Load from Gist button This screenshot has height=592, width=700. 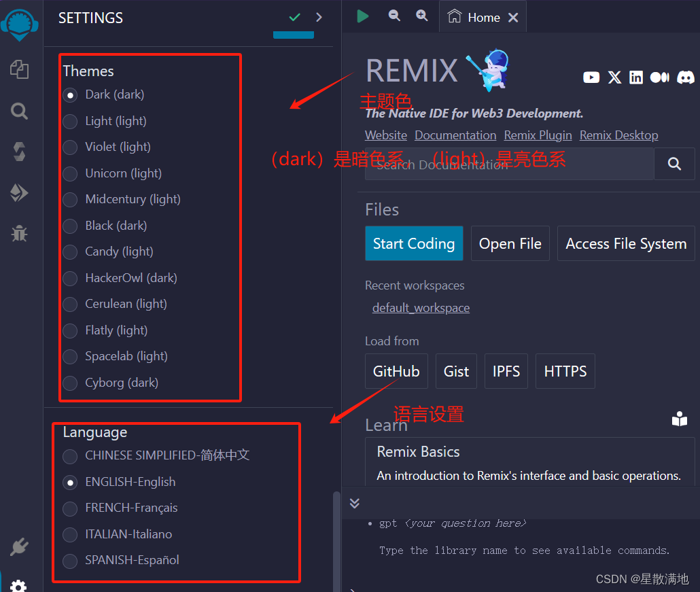tap(456, 371)
